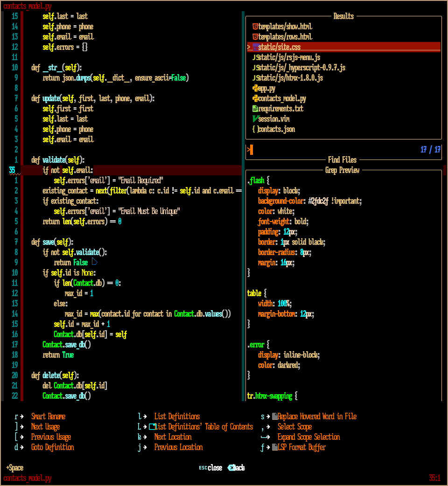Click contacts_model.py in bottom status line

coord(27,478)
